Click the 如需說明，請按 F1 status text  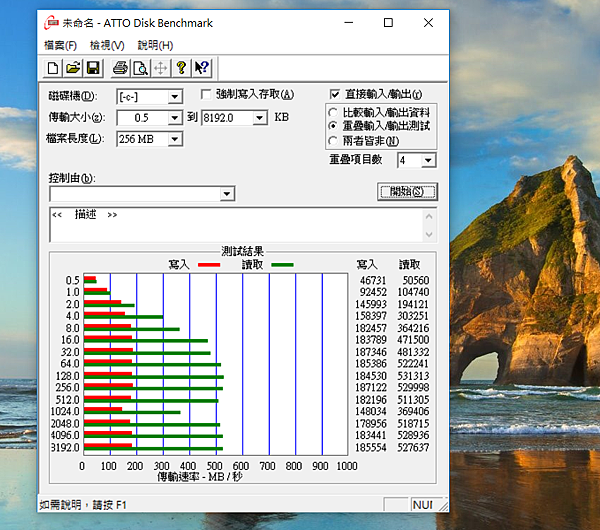click(x=83, y=505)
